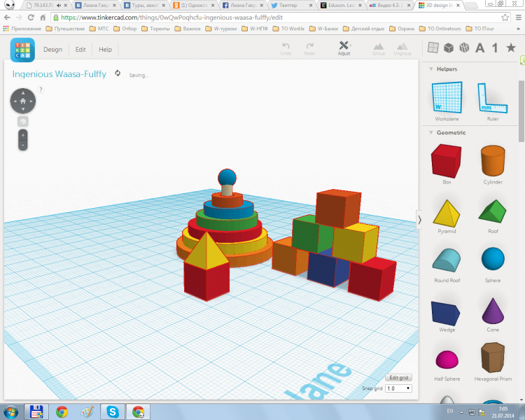This screenshot has width=525, height=420.
Task: Open the Охрана bookmarks folder
Action: [402, 29]
